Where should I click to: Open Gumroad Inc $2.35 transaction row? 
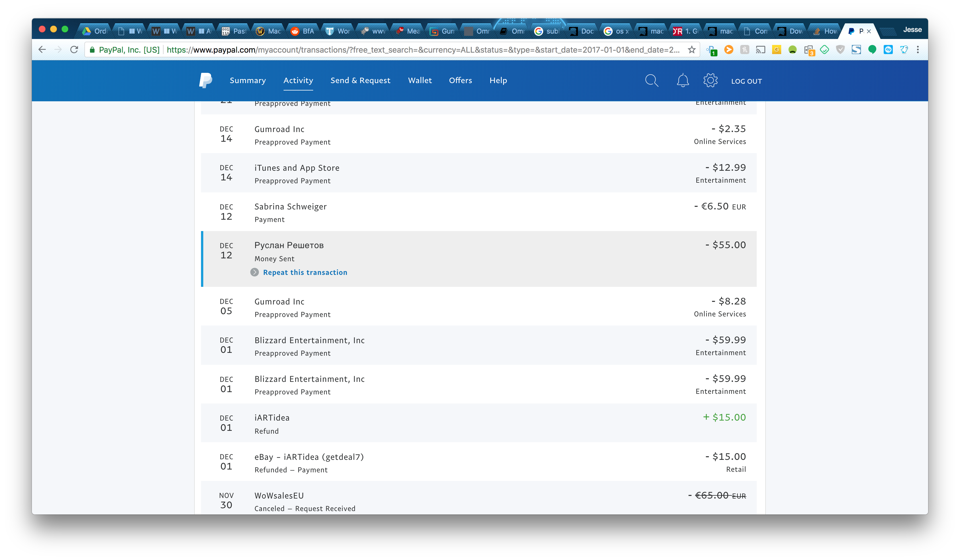coord(479,134)
